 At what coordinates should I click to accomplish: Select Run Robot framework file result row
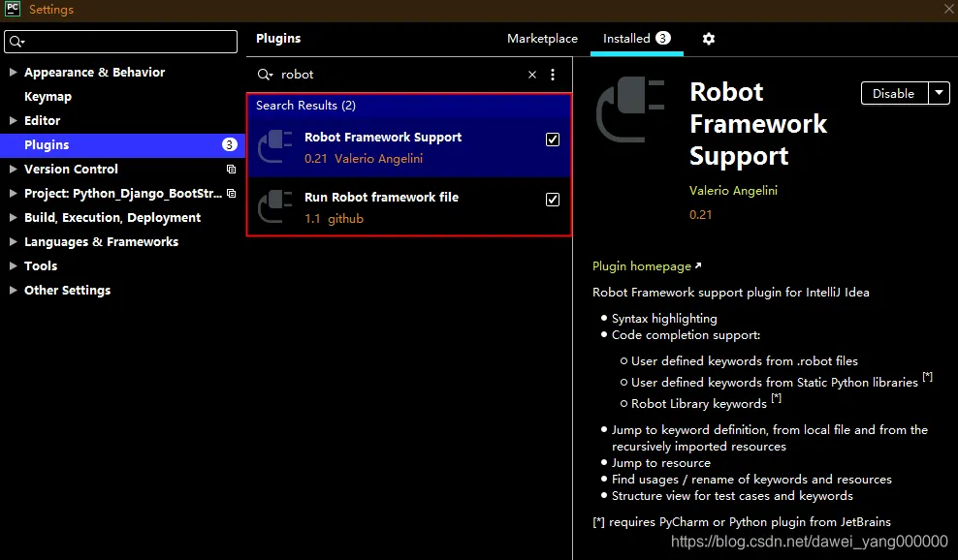(x=409, y=206)
